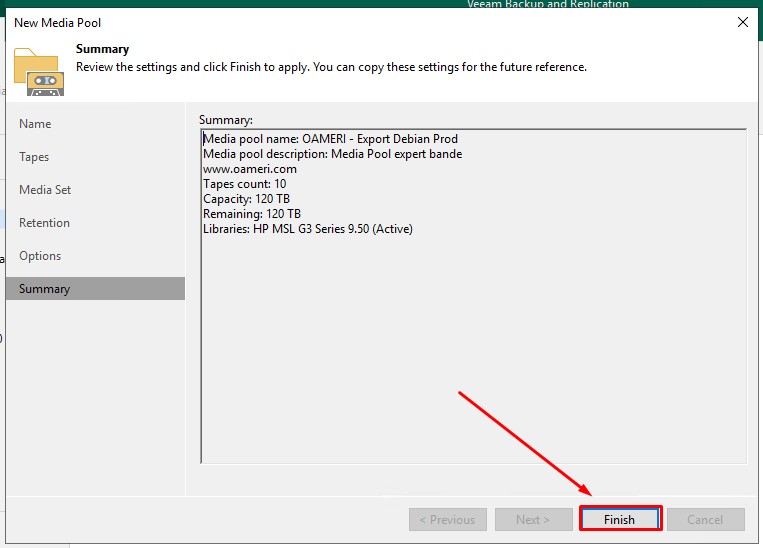The image size is (763, 548).
Task: Switch to the Media Set step
Action: 45,190
